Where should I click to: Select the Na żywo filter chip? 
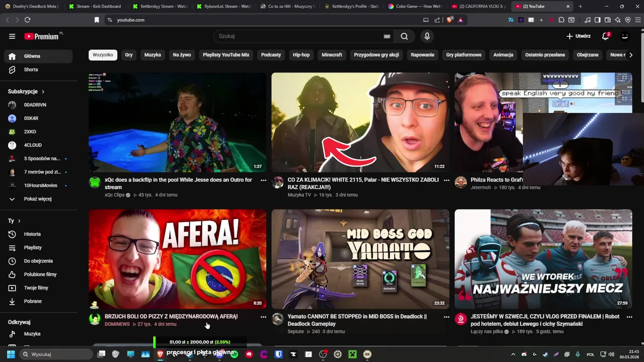pyautogui.click(x=182, y=55)
